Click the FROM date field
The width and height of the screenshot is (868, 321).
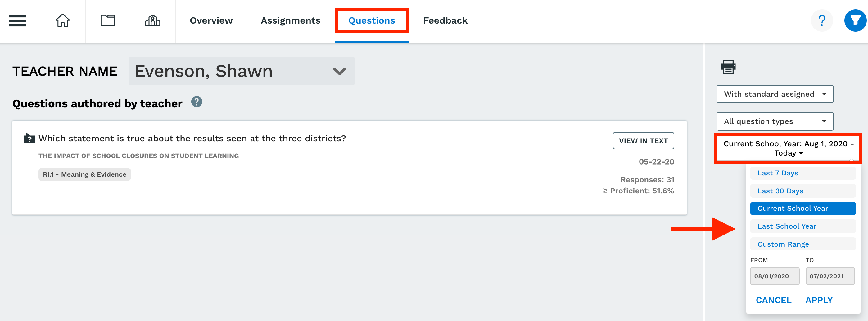tap(774, 276)
